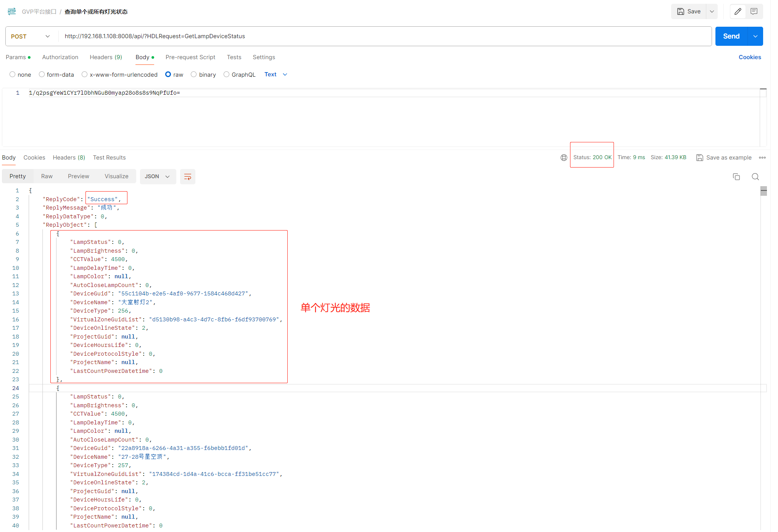
Task: Open the Send button arrow dropdown
Action: tap(755, 36)
